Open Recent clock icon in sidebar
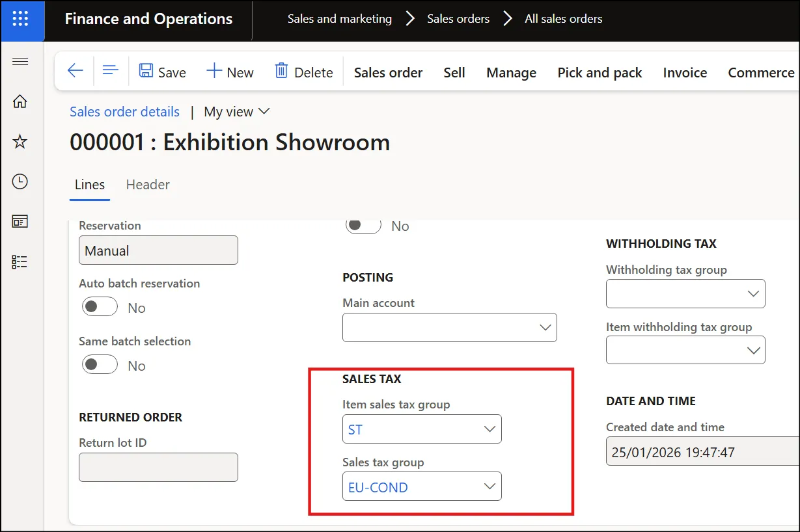Screen dimensions: 800x532 click(x=21, y=181)
